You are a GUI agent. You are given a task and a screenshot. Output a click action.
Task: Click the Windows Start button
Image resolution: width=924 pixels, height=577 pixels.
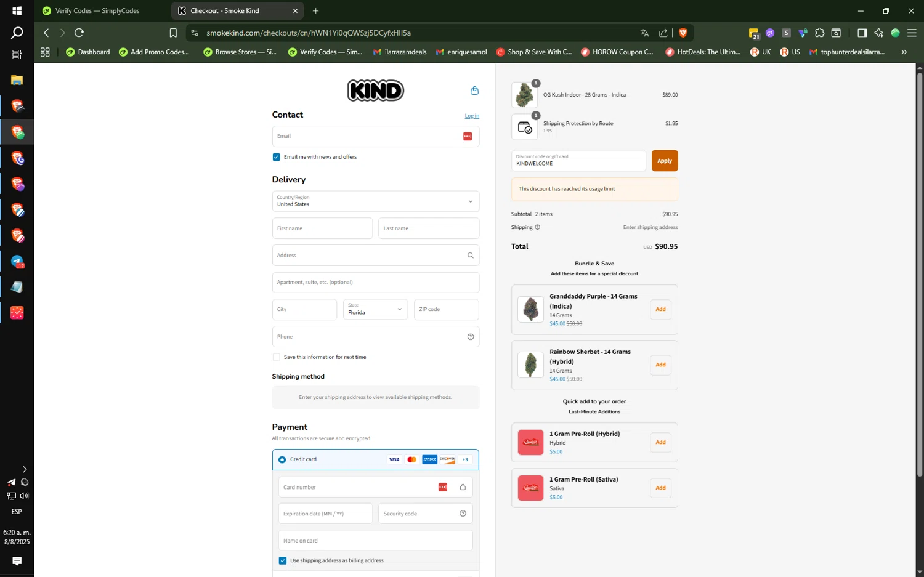(17, 10)
